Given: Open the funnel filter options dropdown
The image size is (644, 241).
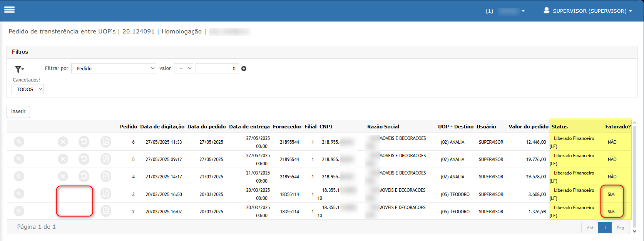Looking at the screenshot, I should pyautogui.click(x=19, y=69).
